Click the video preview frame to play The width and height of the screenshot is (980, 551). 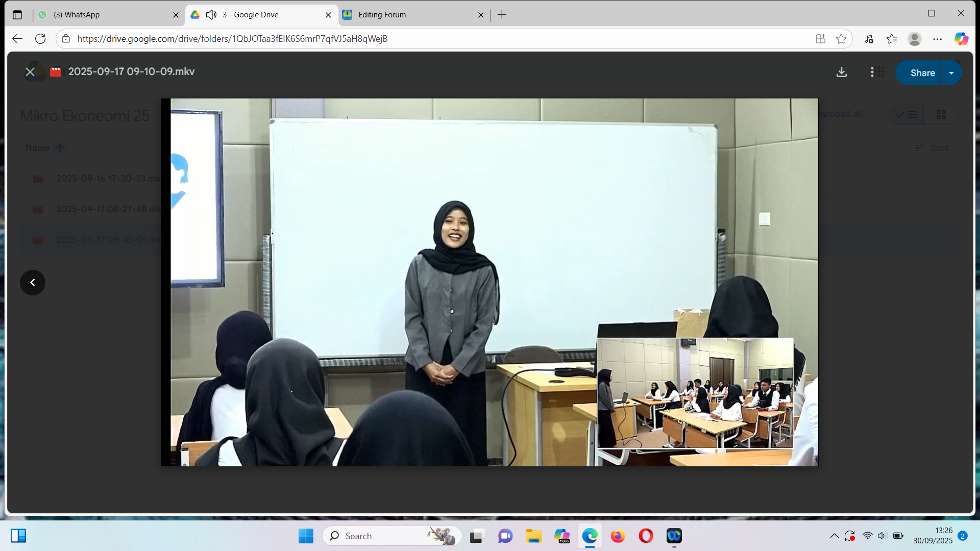point(489,282)
